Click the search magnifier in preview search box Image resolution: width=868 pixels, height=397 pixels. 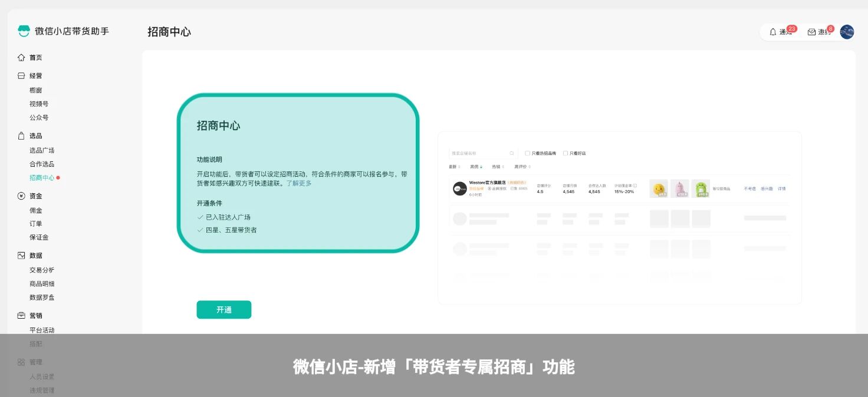[x=512, y=153]
